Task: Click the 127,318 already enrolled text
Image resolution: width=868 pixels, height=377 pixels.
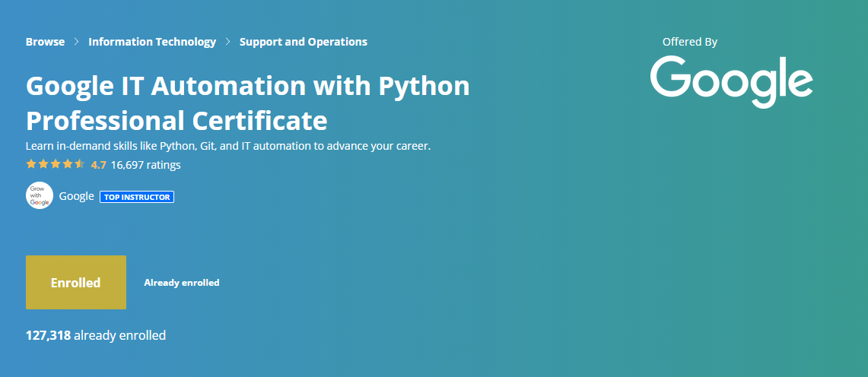Action: point(96,335)
